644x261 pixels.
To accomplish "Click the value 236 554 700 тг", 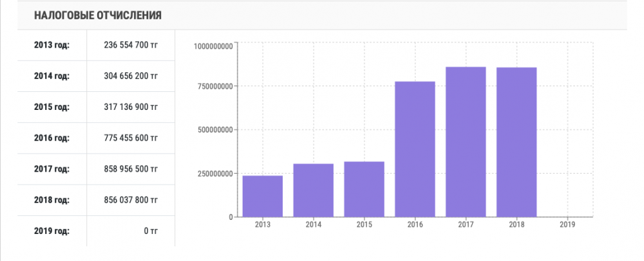I will [x=131, y=45].
